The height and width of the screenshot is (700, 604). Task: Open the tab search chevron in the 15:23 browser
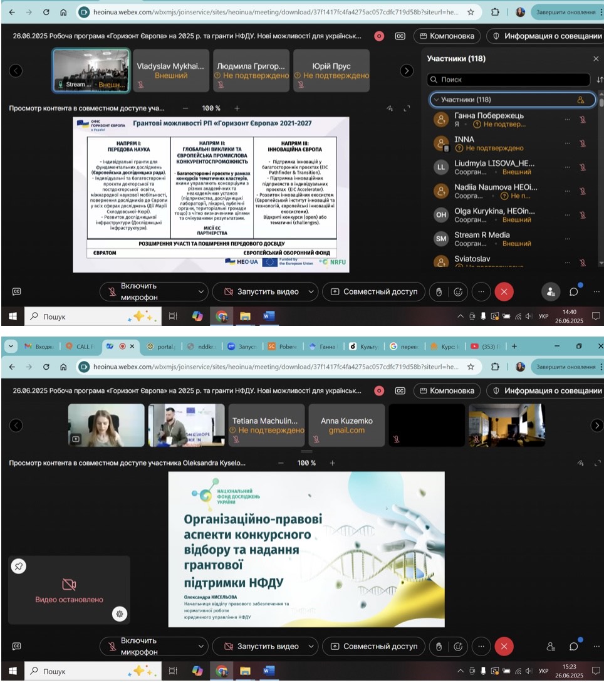11,347
